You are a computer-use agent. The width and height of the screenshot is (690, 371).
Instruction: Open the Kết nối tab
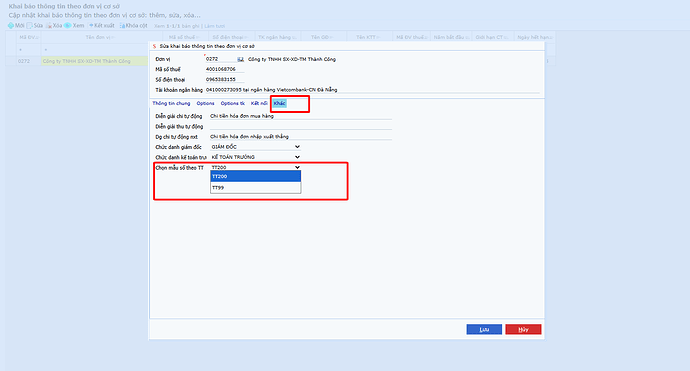(259, 103)
